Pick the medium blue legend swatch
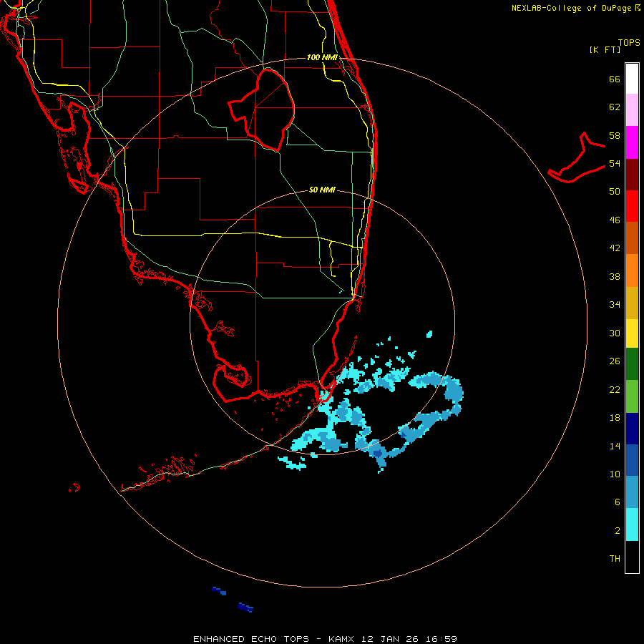The image size is (644, 644). tap(632, 460)
